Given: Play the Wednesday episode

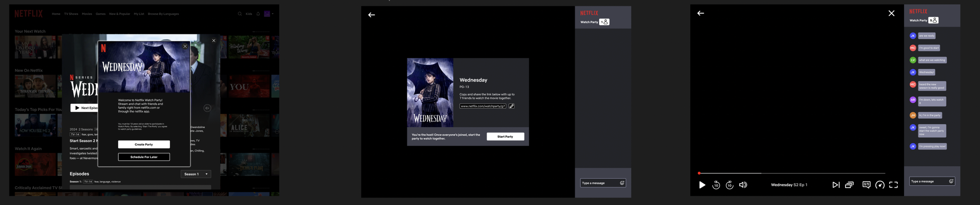Looking at the screenshot, I should 702,185.
